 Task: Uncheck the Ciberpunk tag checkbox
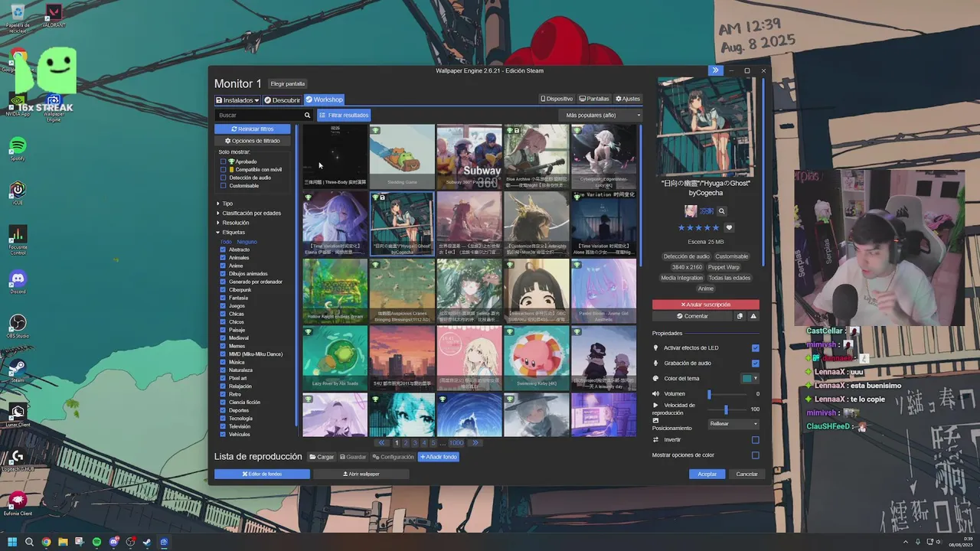click(224, 290)
